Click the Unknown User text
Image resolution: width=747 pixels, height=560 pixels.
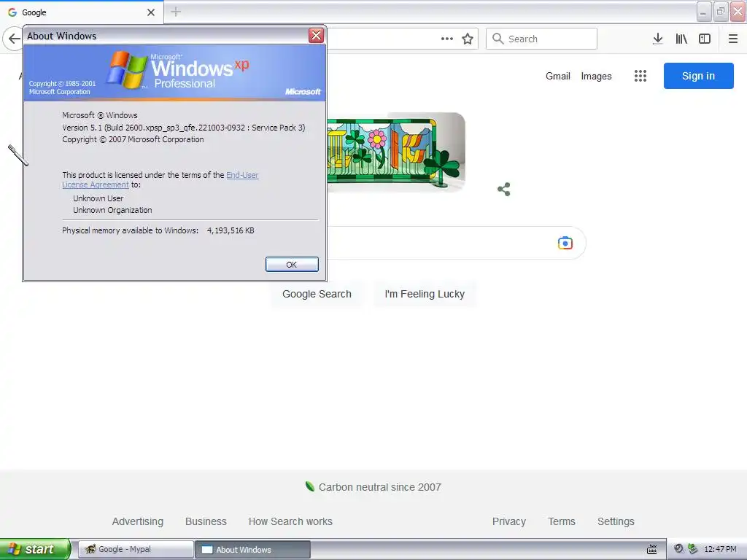pyautogui.click(x=98, y=198)
